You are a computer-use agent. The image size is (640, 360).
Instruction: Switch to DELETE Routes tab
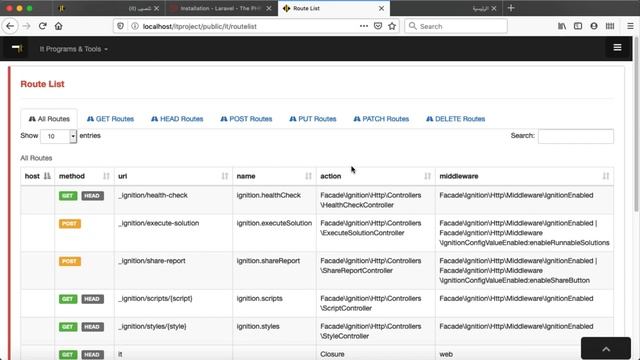point(456,119)
